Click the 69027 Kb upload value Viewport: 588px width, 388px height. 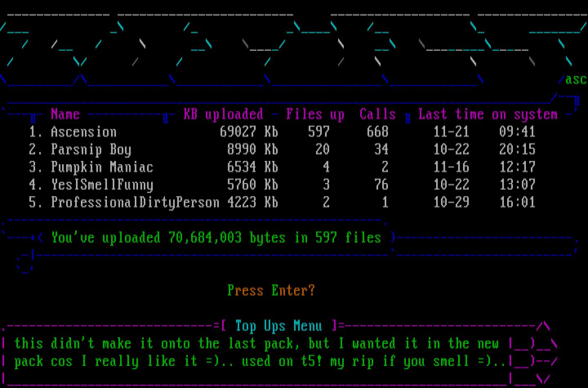[248, 132]
